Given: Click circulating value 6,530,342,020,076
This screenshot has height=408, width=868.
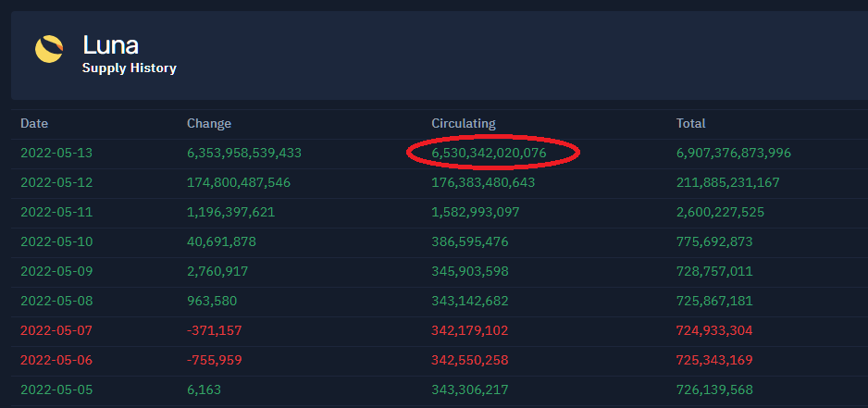Looking at the screenshot, I should coord(489,153).
